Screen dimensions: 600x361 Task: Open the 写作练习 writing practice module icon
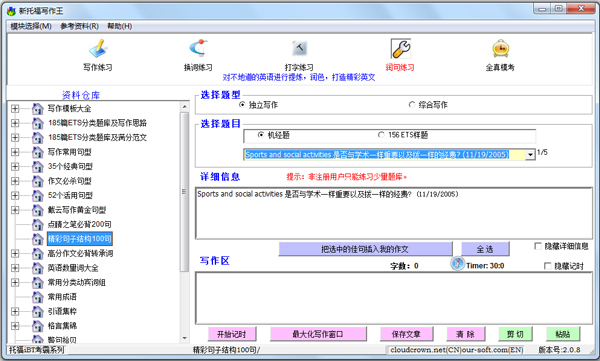pyautogui.click(x=98, y=49)
